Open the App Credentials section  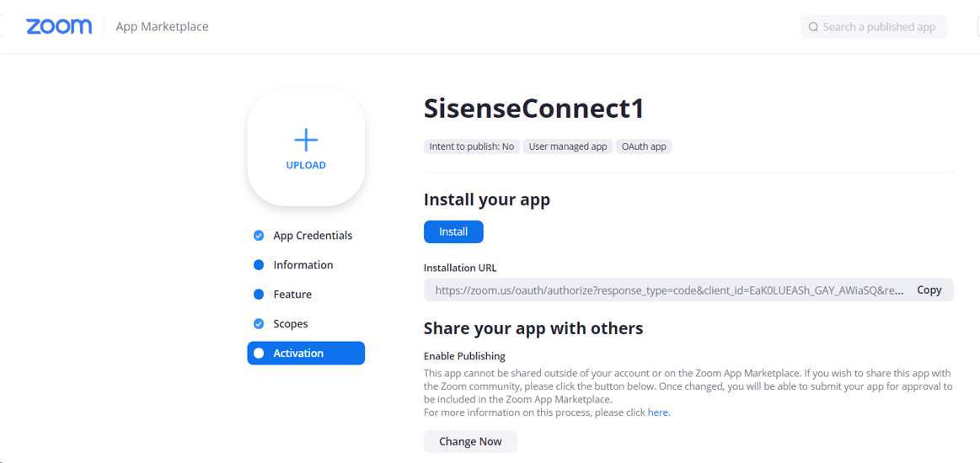pyautogui.click(x=313, y=236)
